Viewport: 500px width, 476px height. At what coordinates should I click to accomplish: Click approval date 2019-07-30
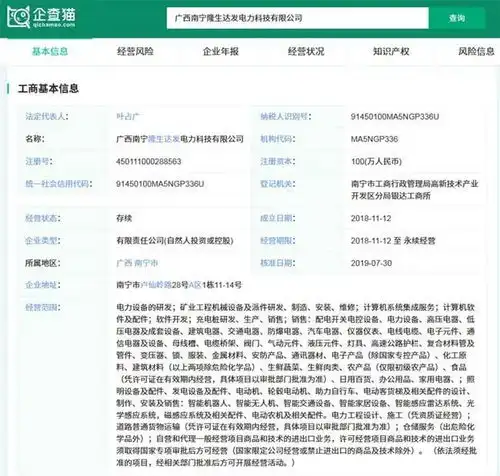click(371, 263)
